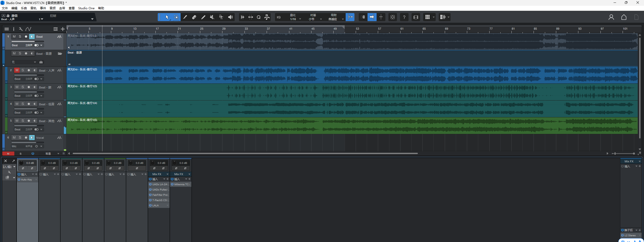Select the Eraser tool
Viewport: 644px width, 242px height.
tap(194, 17)
